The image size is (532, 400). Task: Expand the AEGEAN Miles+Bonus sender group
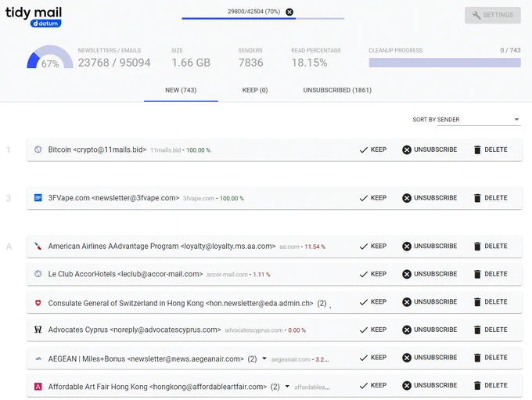point(264,359)
